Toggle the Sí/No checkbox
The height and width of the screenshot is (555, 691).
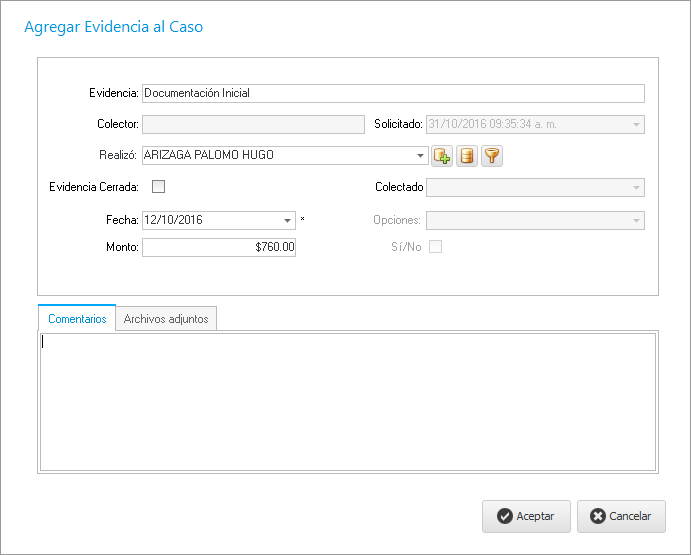click(x=435, y=247)
